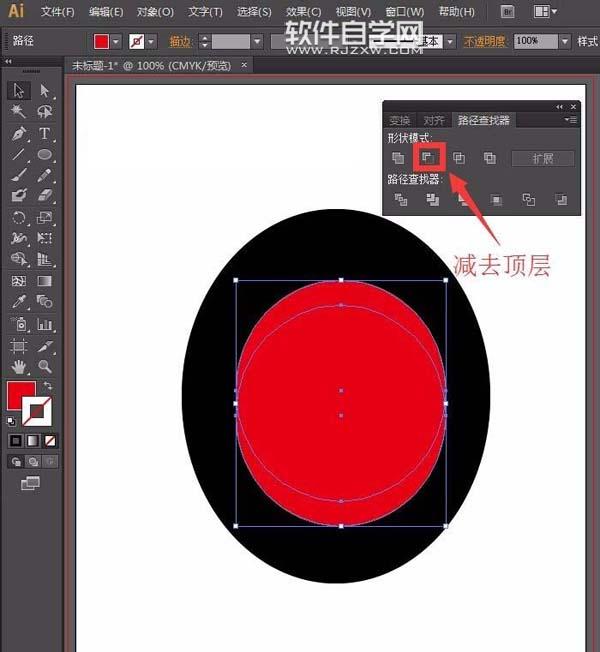Select the Direct Selection tool
This screenshot has width=600, height=652.
tap(44, 90)
